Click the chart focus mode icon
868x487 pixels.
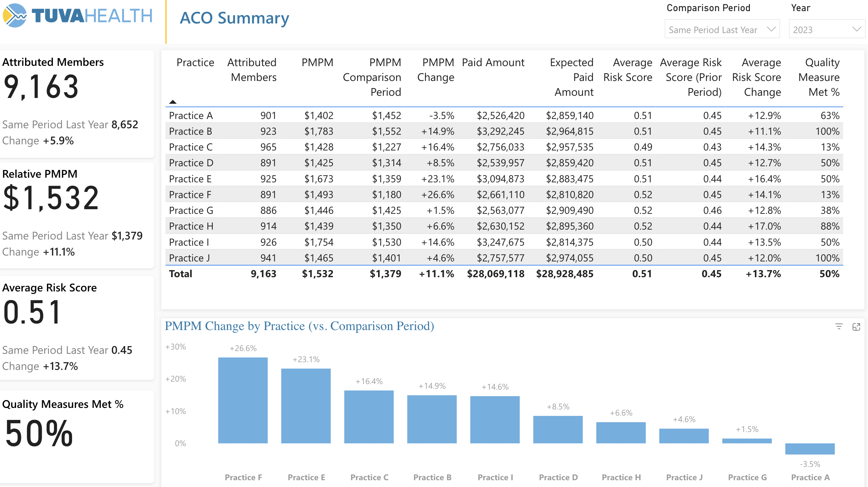click(856, 327)
